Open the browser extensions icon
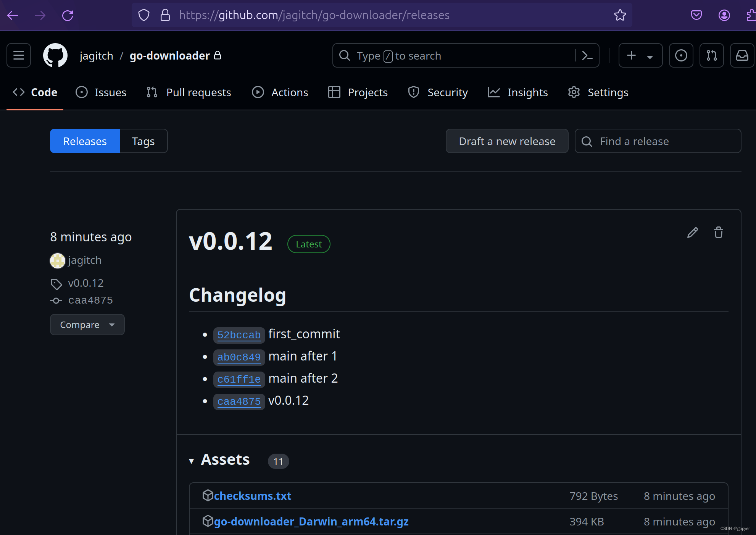 tap(751, 15)
